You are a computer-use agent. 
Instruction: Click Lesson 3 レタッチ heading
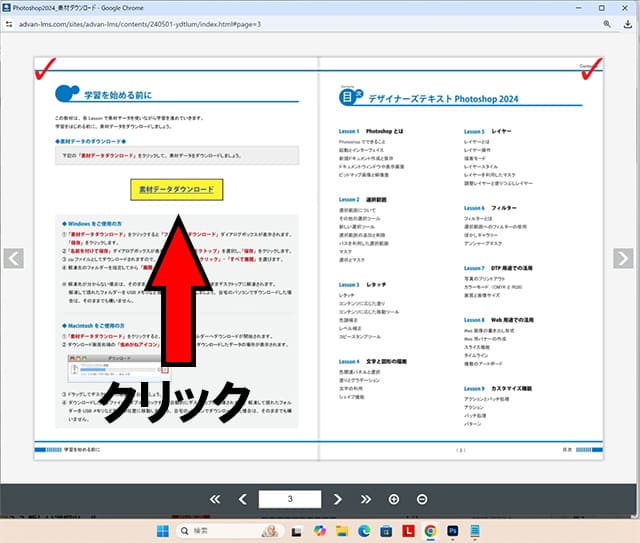coord(362,284)
